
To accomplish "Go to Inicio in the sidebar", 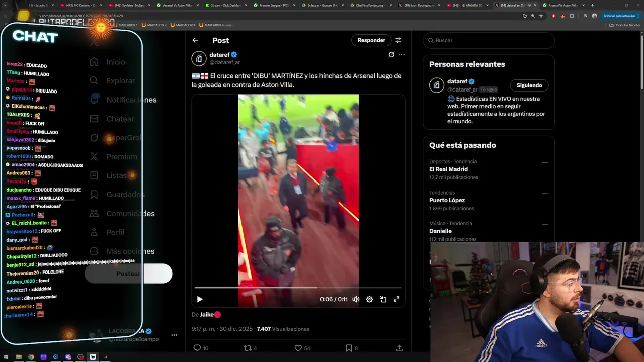I will point(107,62).
